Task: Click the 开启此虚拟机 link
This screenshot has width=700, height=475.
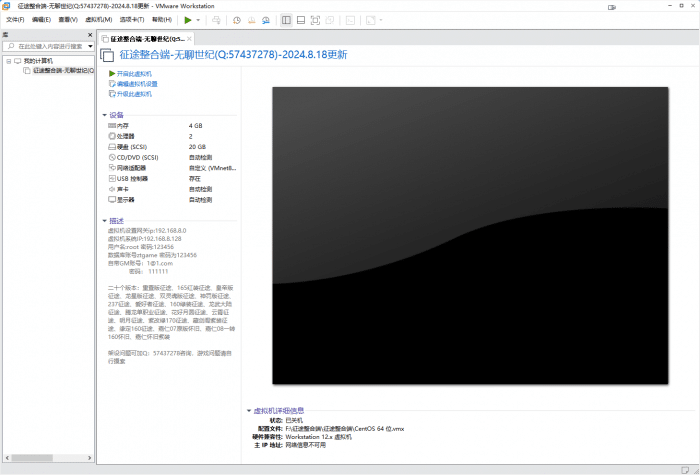Action: [x=134, y=73]
